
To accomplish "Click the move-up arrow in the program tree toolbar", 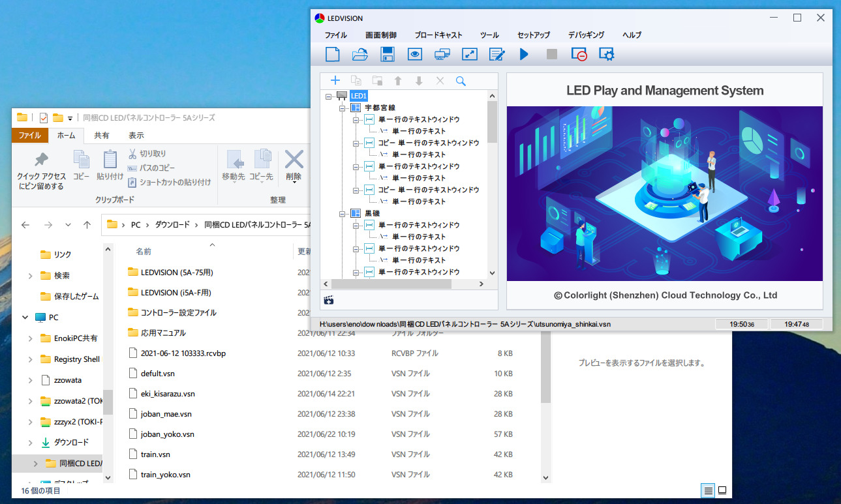I will coord(398,81).
